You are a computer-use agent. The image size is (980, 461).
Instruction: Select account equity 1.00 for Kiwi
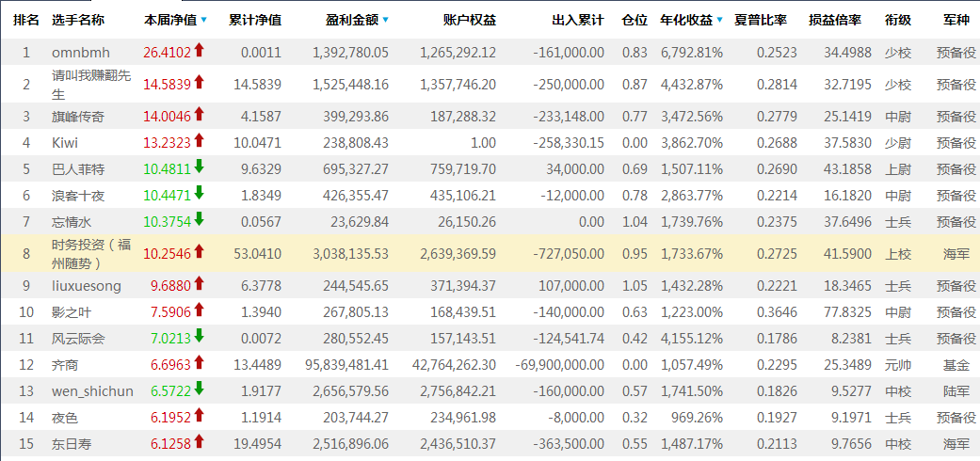click(x=484, y=143)
